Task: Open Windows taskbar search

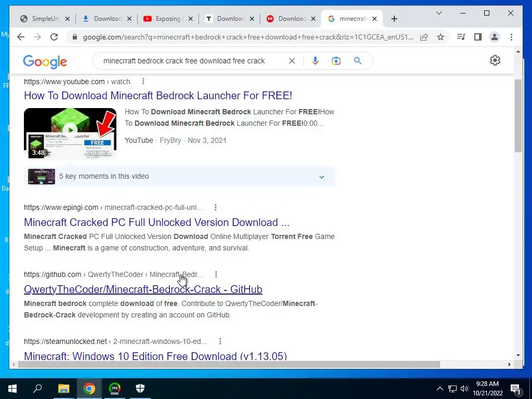Action: click(x=37, y=389)
